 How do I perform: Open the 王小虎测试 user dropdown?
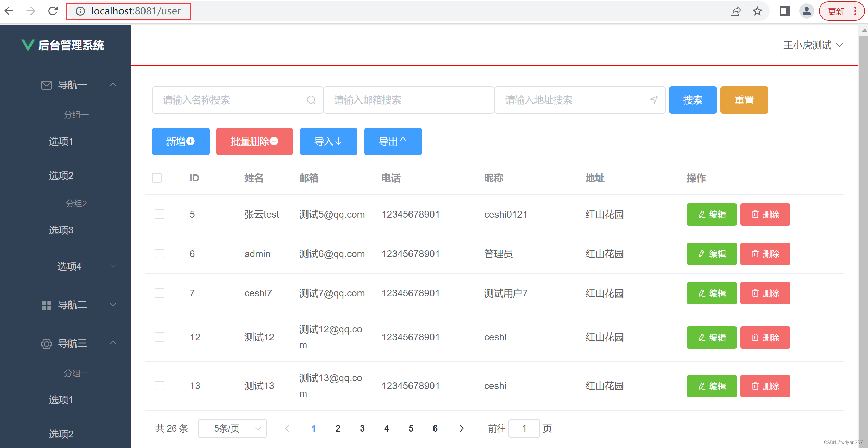coord(813,45)
